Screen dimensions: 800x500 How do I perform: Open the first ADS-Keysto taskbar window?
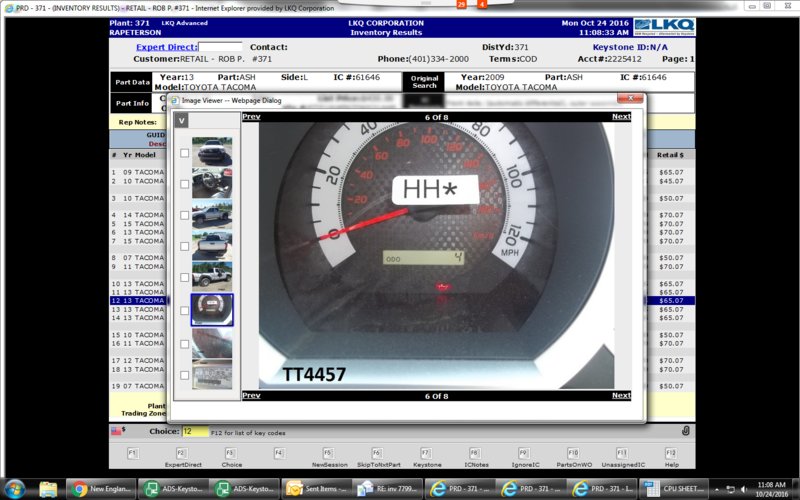(x=173, y=489)
